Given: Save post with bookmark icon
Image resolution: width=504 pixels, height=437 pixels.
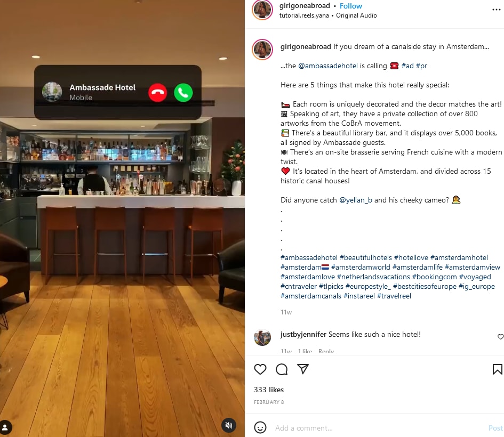Looking at the screenshot, I should pos(497,369).
